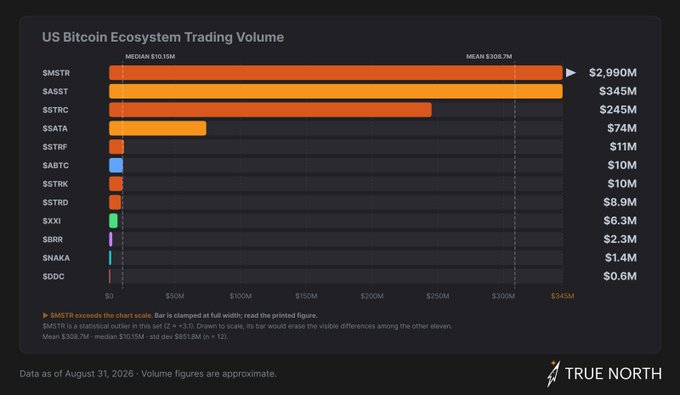680x395 pixels.
Task: Click the orange '$345M' axis tick label
Action: pyautogui.click(x=562, y=296)
